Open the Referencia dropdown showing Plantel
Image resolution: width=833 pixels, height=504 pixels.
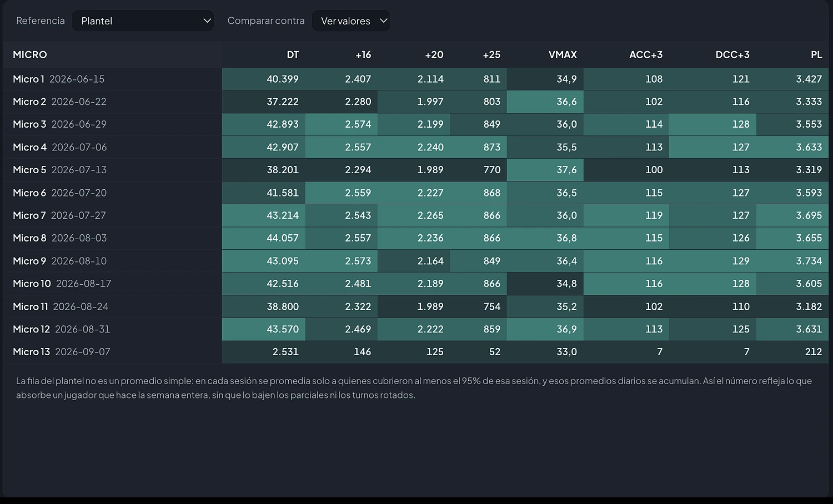pyautogui.click(x=143, y=21)
